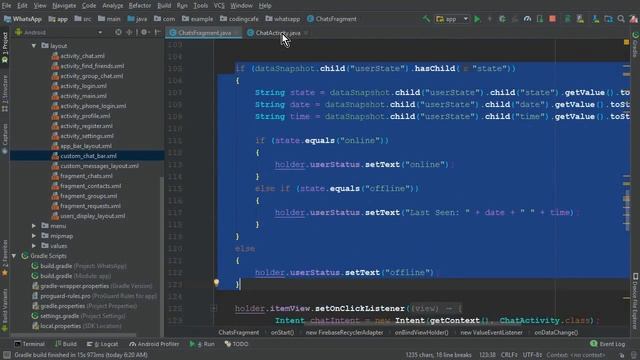Toggle the Captures side panel tab
The image size is (640, 360).
pyautogui.click(x=5, y=139)
